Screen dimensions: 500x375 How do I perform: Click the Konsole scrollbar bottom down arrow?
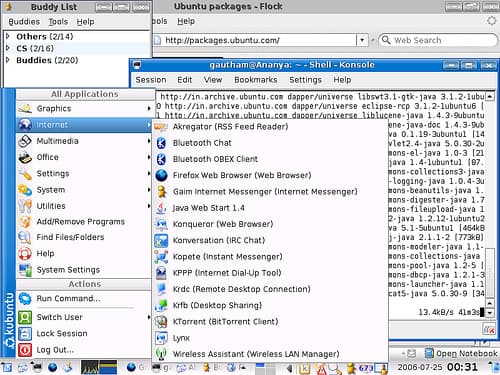489,313
